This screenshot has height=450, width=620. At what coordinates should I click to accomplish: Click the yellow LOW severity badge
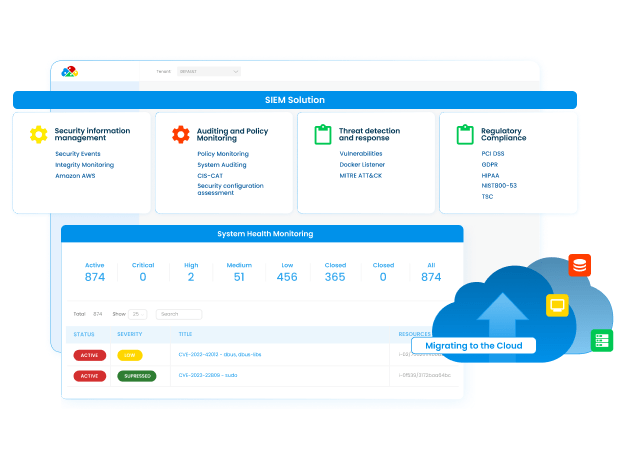pos(130,354)
